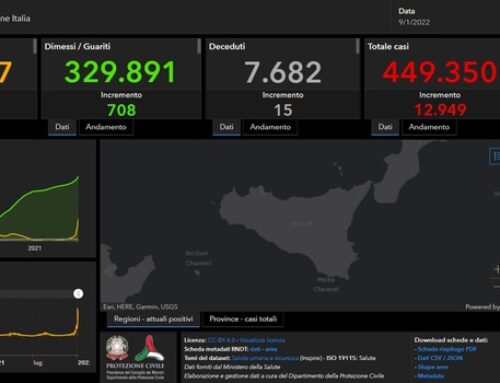Click the 7.682 deceased total value
The height and width of the screenshot is (383, 500).
pos(283,72)
